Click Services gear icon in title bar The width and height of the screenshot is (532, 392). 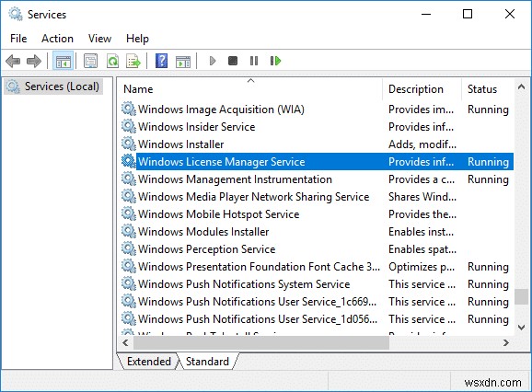[16, 14]
